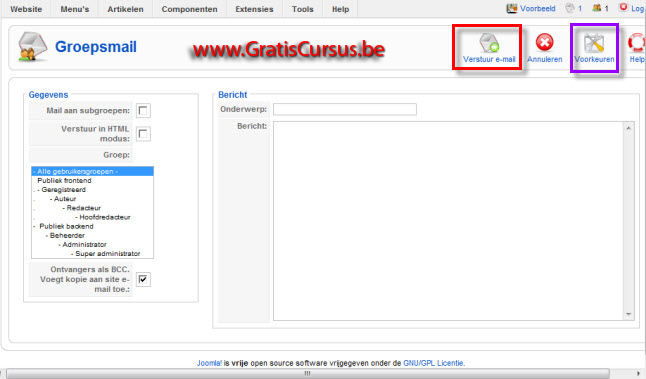Open the Componenten menu
Screen dimensions: 646x379
pos(190,9)
